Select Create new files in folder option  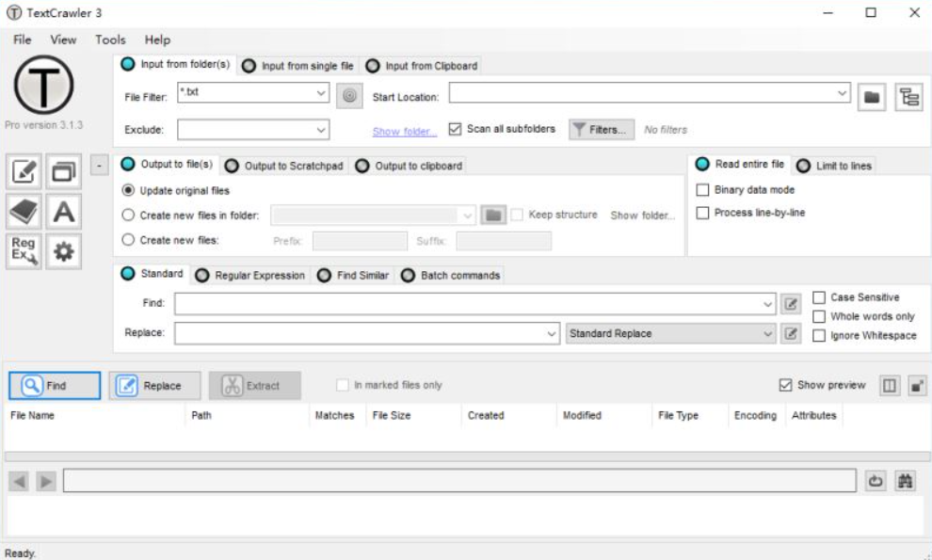[x=129, y=216]
